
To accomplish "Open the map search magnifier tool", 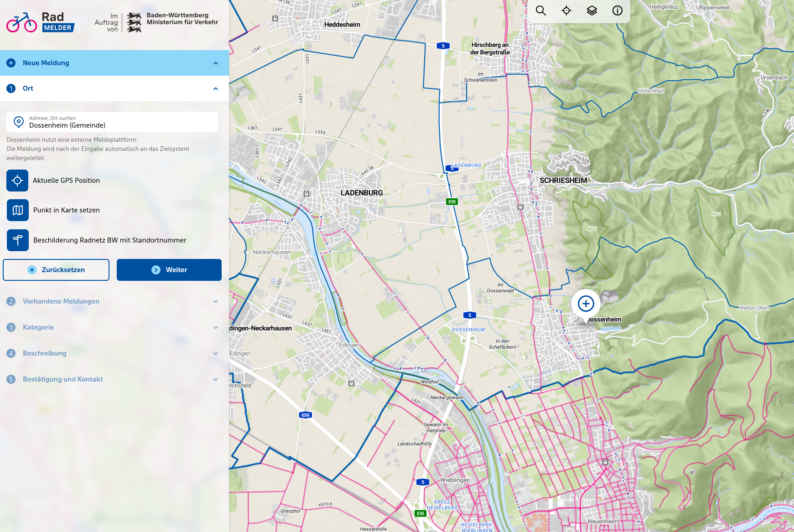I will pos(540,10).
